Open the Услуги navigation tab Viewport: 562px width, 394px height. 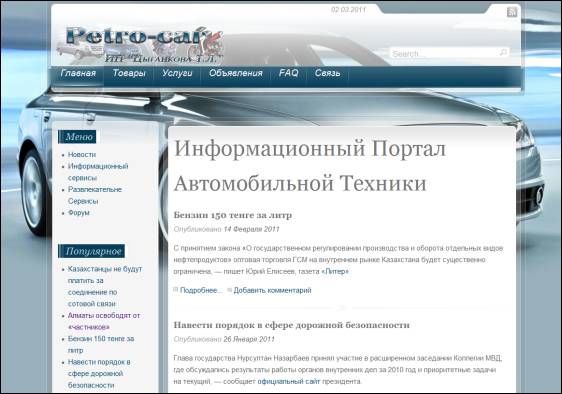click(x=177, y=73)
